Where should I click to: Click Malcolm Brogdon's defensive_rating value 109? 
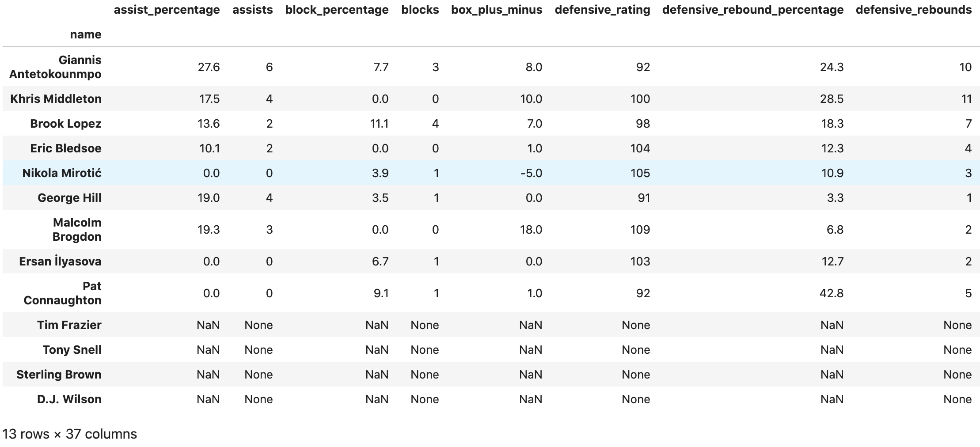(640, 230)
